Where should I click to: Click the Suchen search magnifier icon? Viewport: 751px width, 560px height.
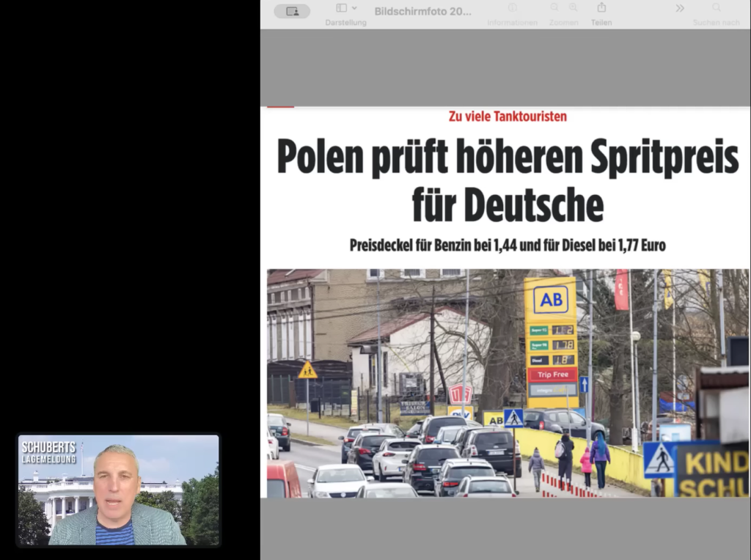(x=716, y=7)
